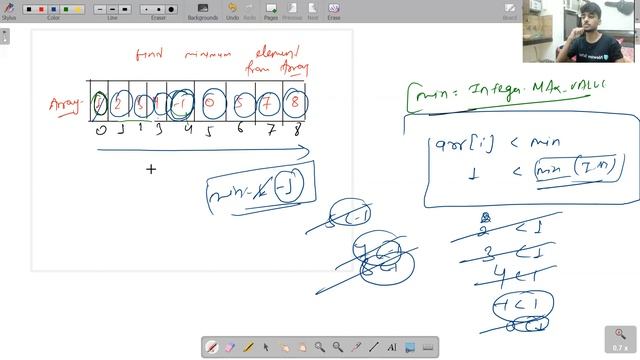Choose the medium line width
This screenshot has width=640, height=360.
coord(112,9)
